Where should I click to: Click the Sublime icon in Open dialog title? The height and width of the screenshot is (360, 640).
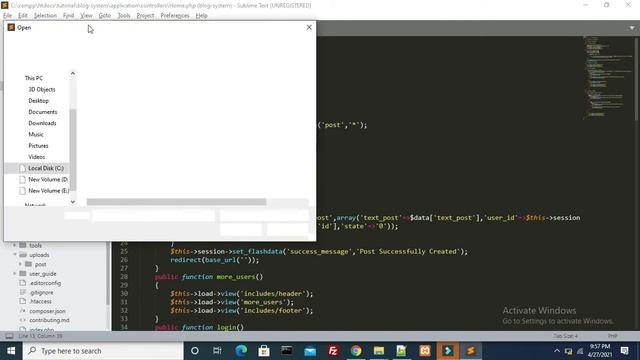[11, 27]
